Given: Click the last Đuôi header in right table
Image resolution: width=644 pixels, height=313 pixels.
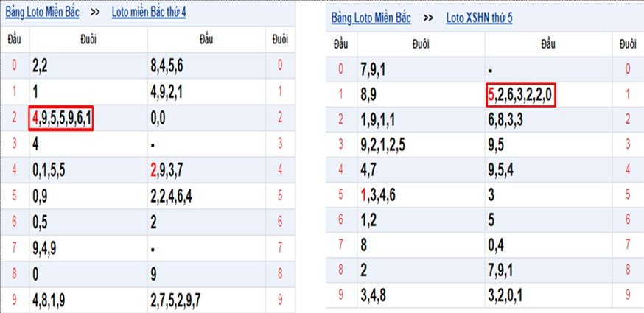Looking at the screenshot, I should tap(628, 45).
